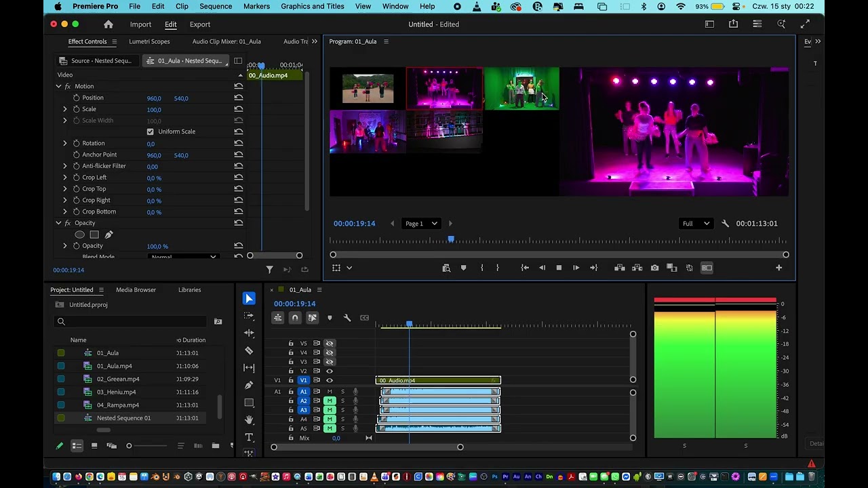Image resolution: width=868 pixels, height=488 pixels.
Task: Click the Export Frame camera icon
Action: (654, 268)
